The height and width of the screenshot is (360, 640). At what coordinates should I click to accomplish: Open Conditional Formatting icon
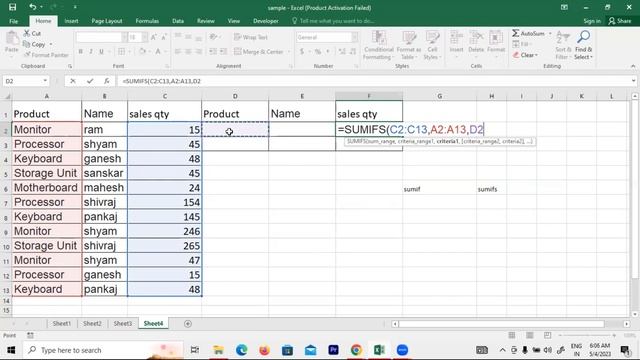pos(379,38)
